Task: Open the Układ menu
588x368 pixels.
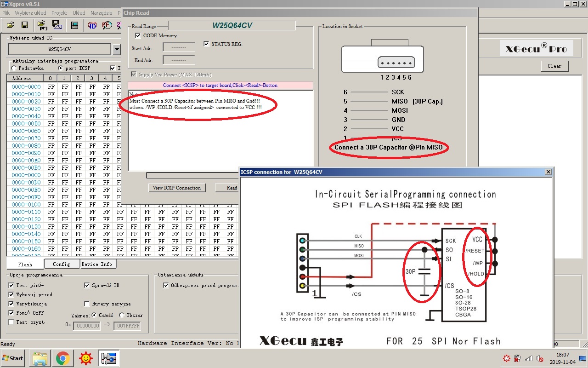Action: (x=79, y=13)
